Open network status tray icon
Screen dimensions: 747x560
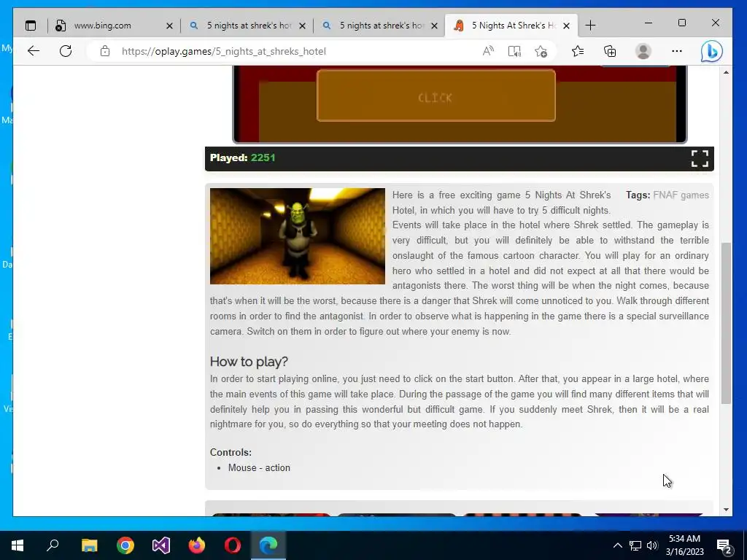[x=635, y=545]
